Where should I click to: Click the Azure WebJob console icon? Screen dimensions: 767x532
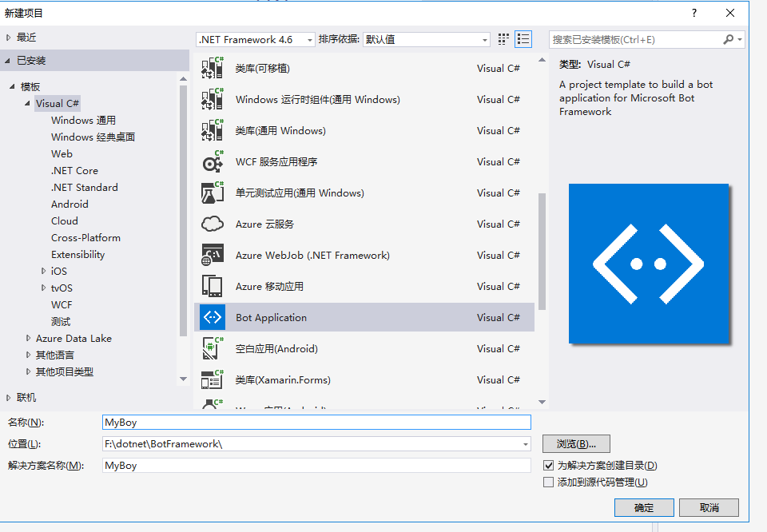click(x=213, y=256)
